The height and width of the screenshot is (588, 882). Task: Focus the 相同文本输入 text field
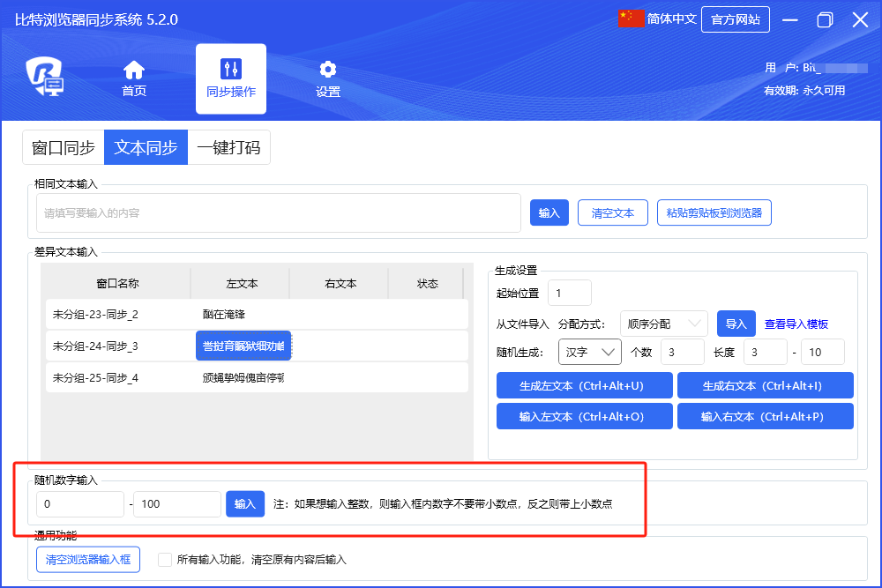click(278, 212)
